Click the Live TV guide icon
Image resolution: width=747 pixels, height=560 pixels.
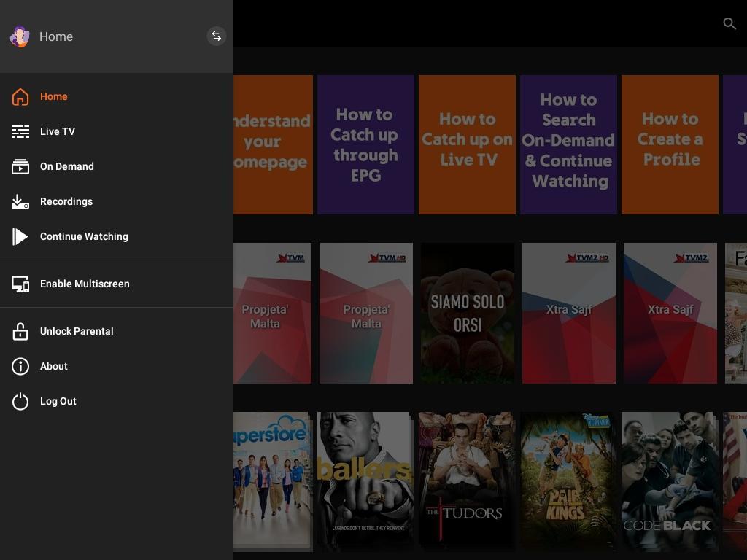pos(20,131)
